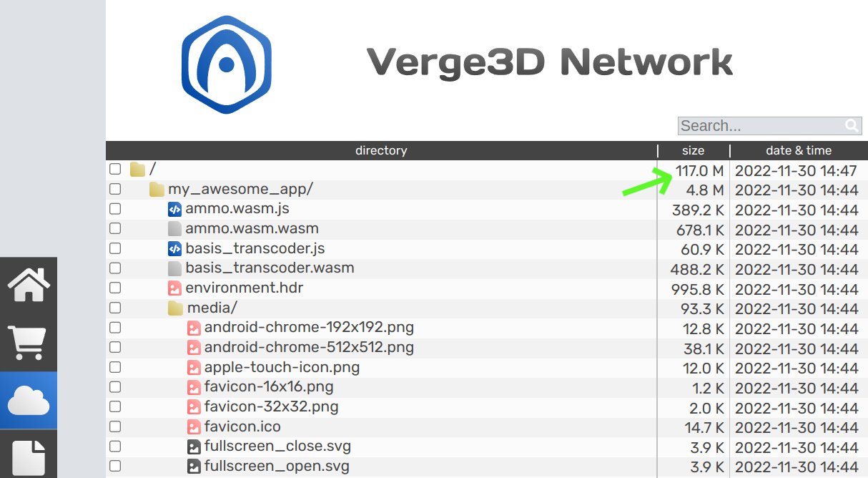868x478 pixels.
Task: Click the Verge3D hexagon logo
Action: pos(227,64)
